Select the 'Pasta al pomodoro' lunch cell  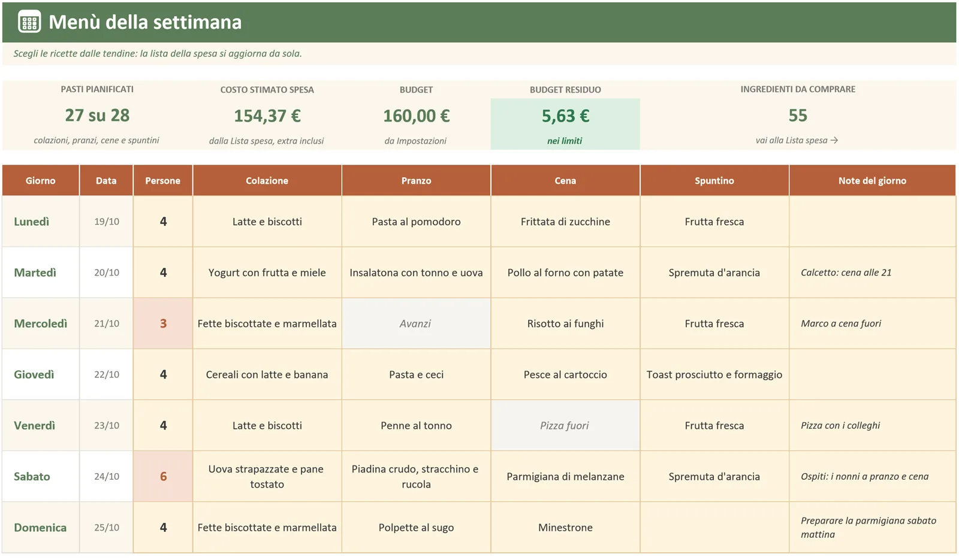coord(416,222)
